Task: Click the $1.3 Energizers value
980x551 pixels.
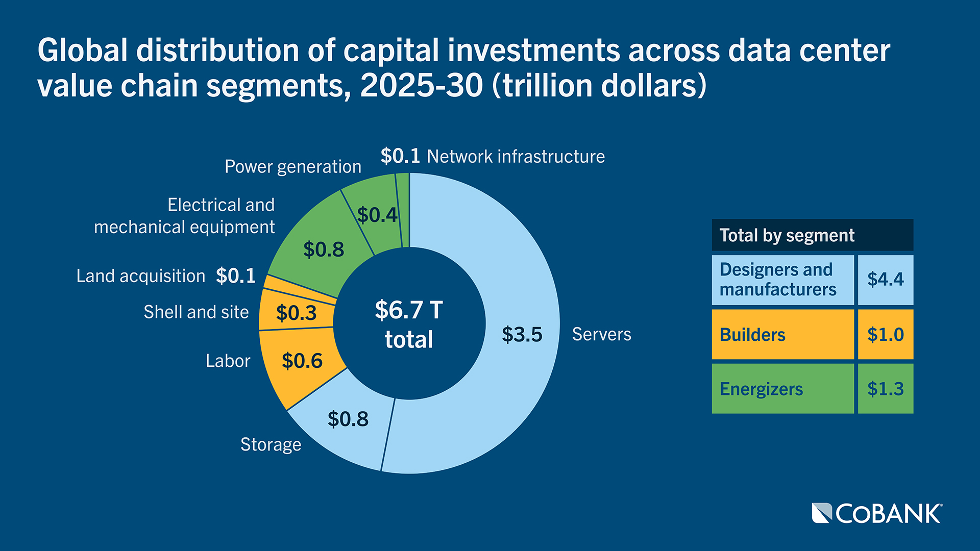Action: 886,388
